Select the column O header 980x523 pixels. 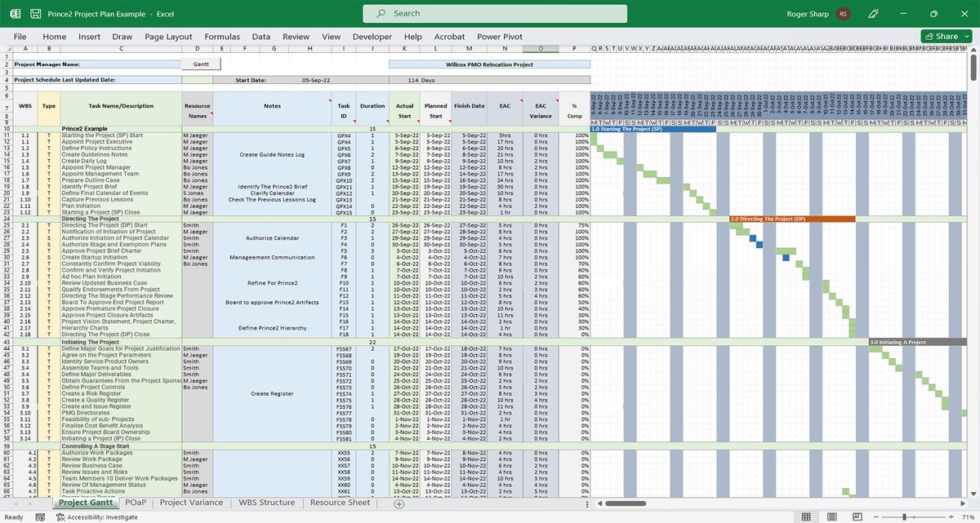[541, 48]
